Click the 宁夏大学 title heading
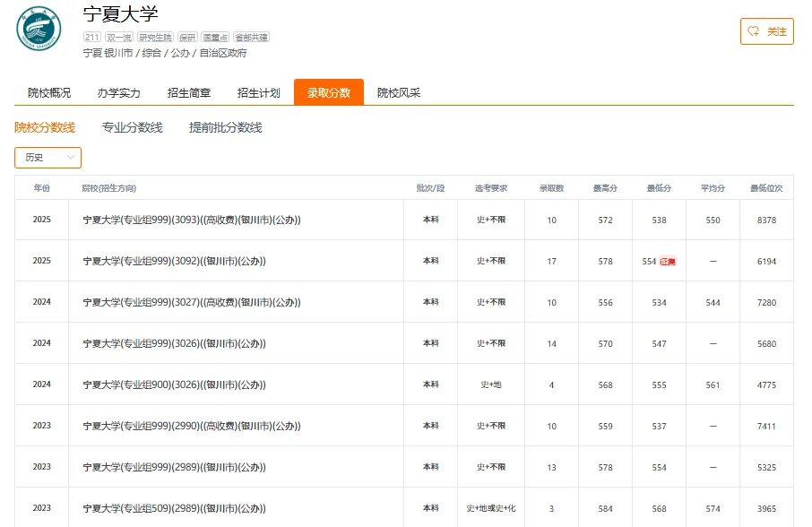This screenshot has width=812, height=527. click(x=121, y=14)
